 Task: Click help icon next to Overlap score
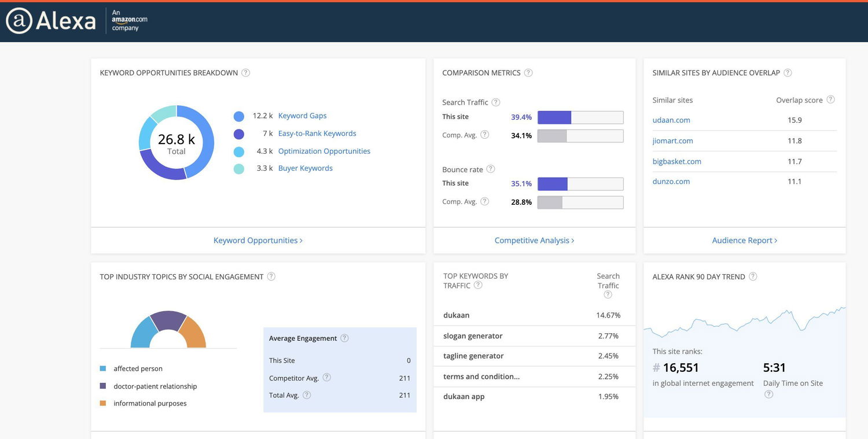(x=831, y=99)
